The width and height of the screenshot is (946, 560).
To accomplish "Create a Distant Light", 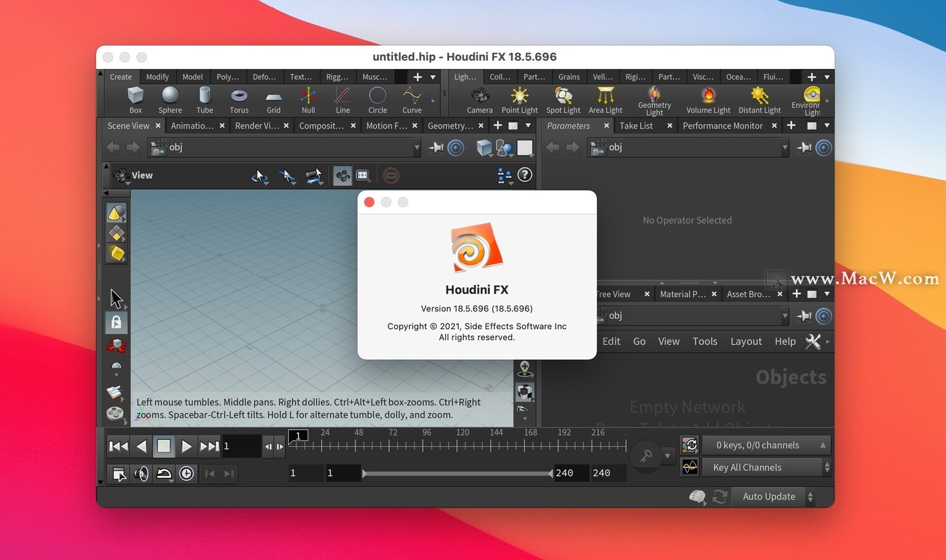I will [x=759, y=100].
